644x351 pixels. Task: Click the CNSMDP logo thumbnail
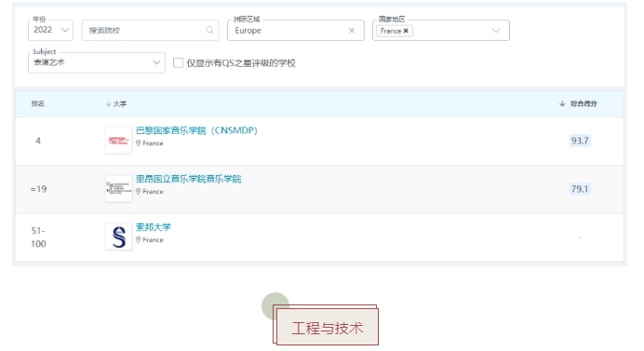pos(119,141)
